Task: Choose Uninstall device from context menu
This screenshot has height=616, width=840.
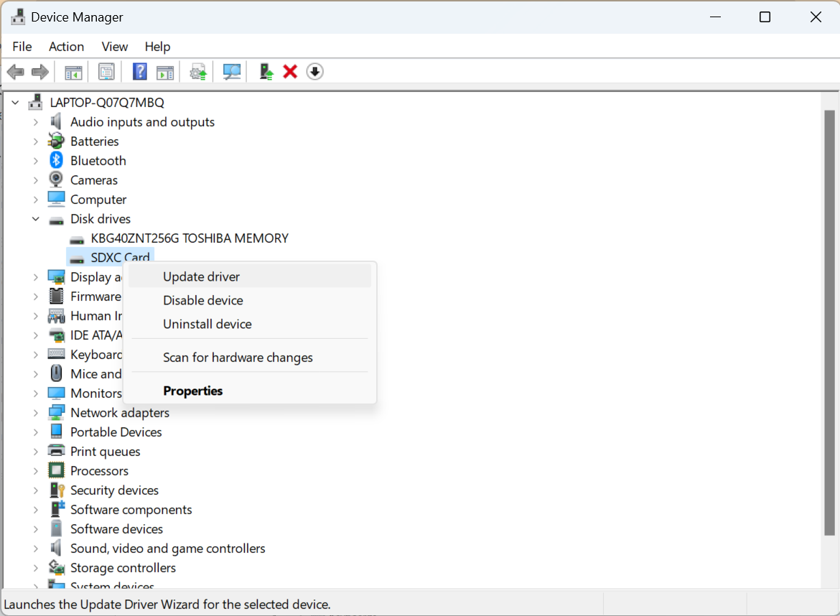Action: (x=250, y=324)
